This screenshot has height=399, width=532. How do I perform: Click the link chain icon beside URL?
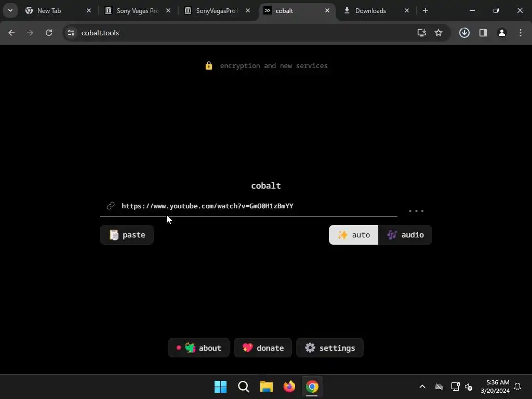[111, 206]
